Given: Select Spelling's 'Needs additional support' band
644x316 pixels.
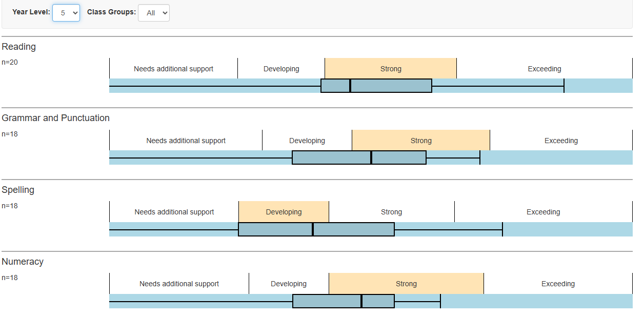Looking at the screenshot, I should (174, 212).
